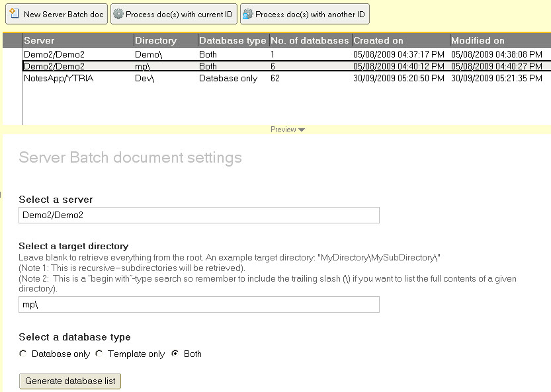Choose the Template only radio option
Screen dimensions: 551x392
tap(99, 354)
